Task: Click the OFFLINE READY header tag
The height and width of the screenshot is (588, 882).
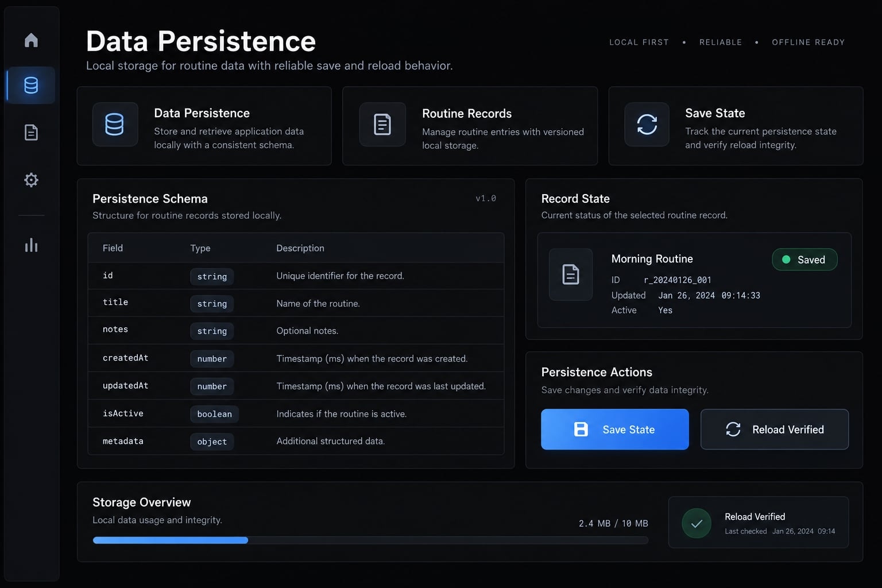Action: (808, 42)
